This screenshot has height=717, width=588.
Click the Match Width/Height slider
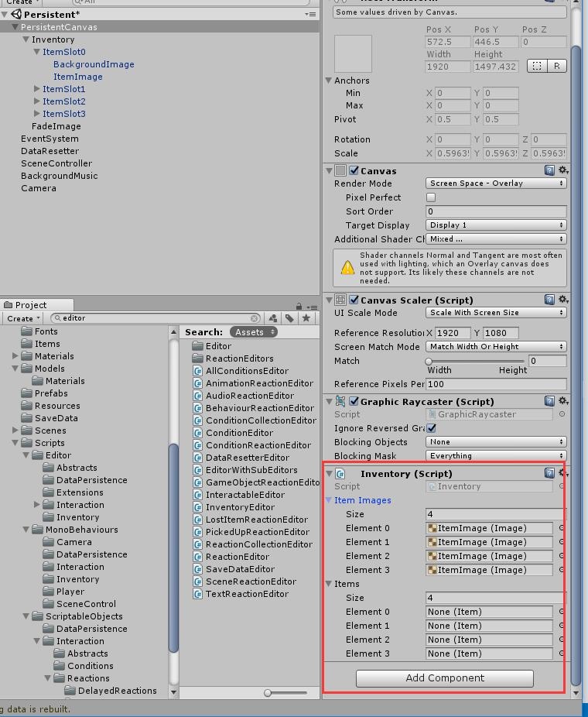pyautogui.click(x=476, y=361)
